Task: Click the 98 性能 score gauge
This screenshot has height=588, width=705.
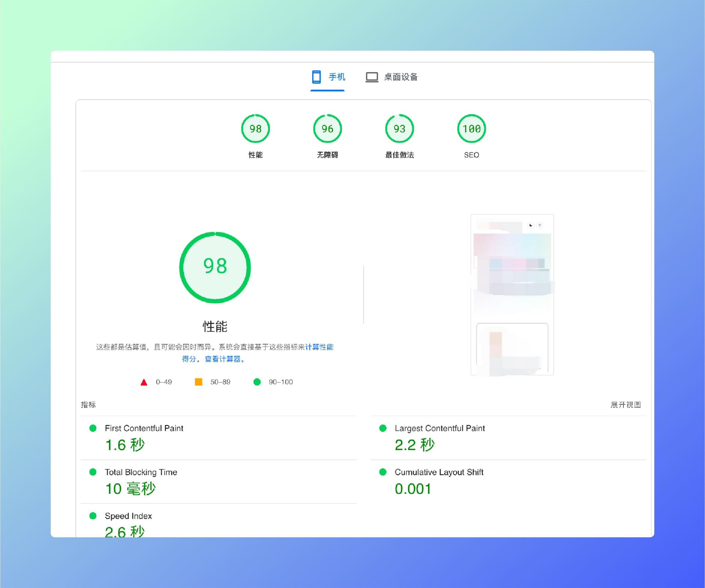Action: [255, 128]
